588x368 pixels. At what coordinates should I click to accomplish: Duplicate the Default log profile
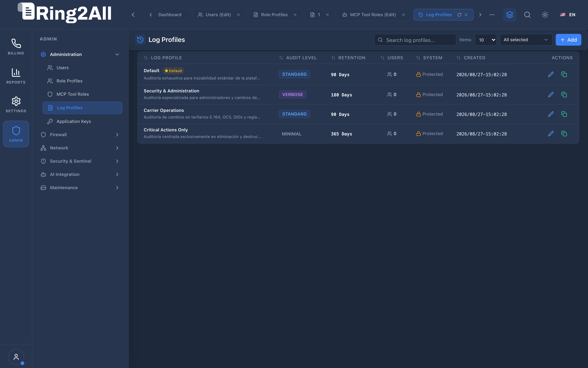(564, 74)
